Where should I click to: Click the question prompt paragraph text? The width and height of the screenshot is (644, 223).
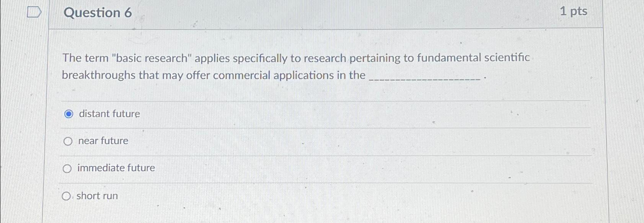pos(268,67)
